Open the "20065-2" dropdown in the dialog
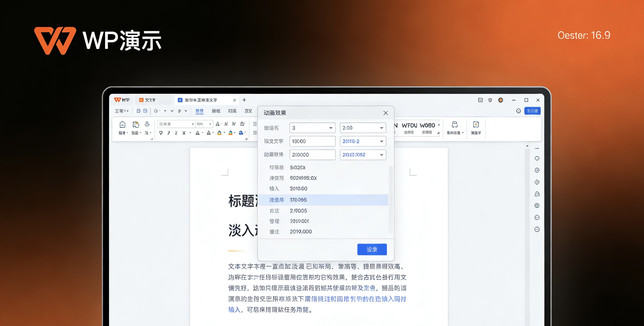This screenshot has height=326, width=644. 363,141
